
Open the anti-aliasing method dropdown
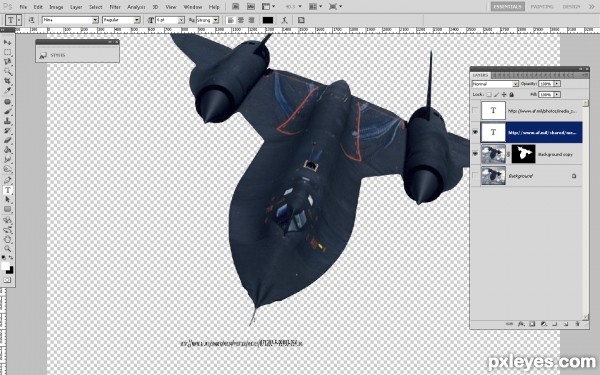pyautogui.click(x=216, y=20)
